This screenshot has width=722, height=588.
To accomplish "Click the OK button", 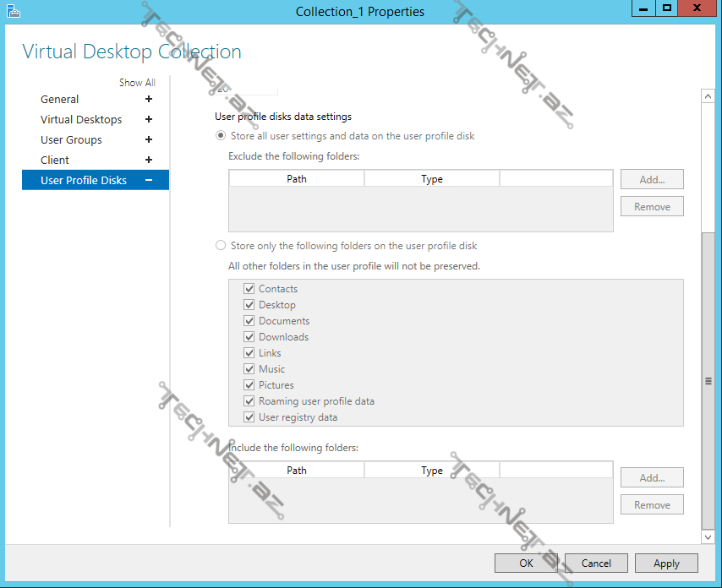I will coord(526,563).
